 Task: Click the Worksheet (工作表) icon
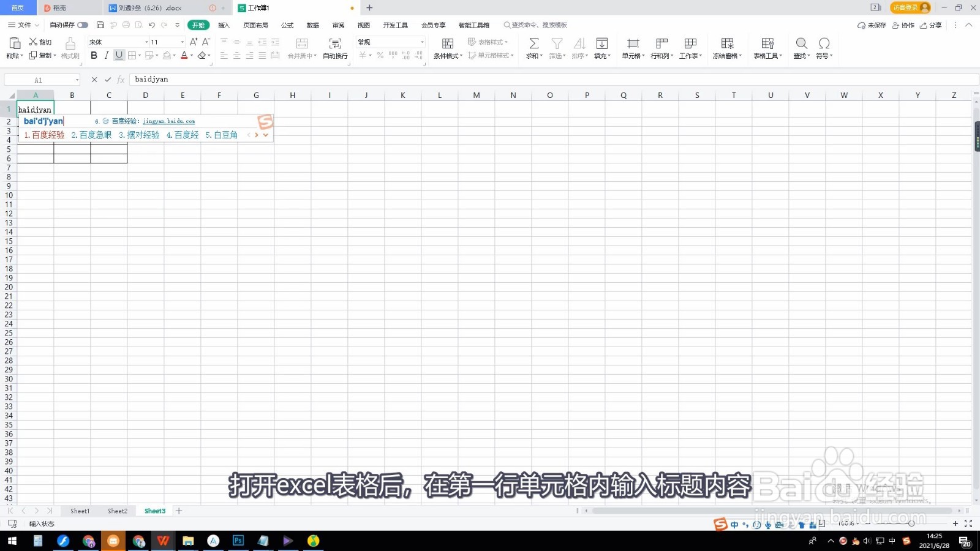coord(690,43)
